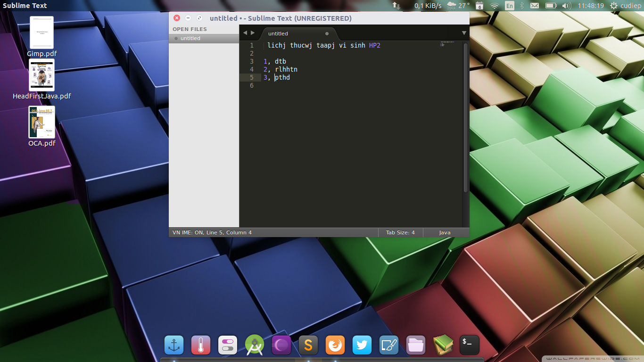Screen dimensions: 644x362
Task: Open the thermometer app in the dock
Action: pyautogui.click(x=201, y=346)
